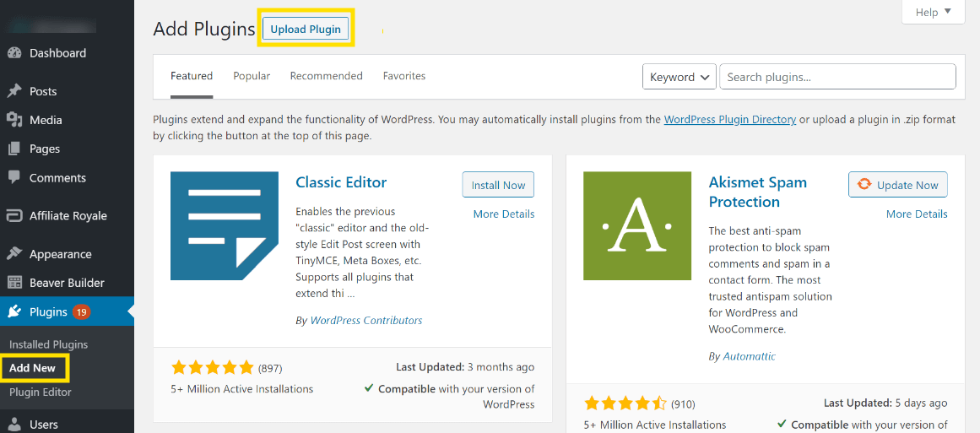Click the Upload Plugin button
Viewport: 980px width, 433px height.
click(x=306, y=29)
